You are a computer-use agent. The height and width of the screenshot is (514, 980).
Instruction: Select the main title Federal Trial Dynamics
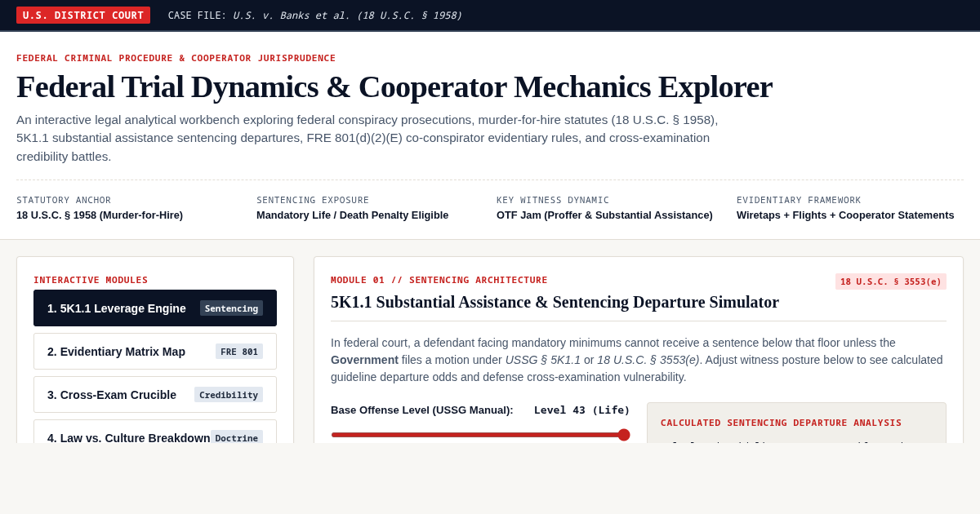point(394,86)
